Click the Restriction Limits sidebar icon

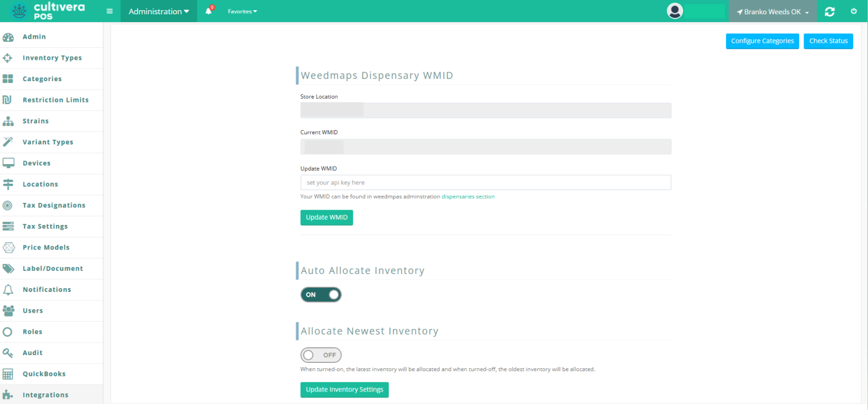[8, 100]
